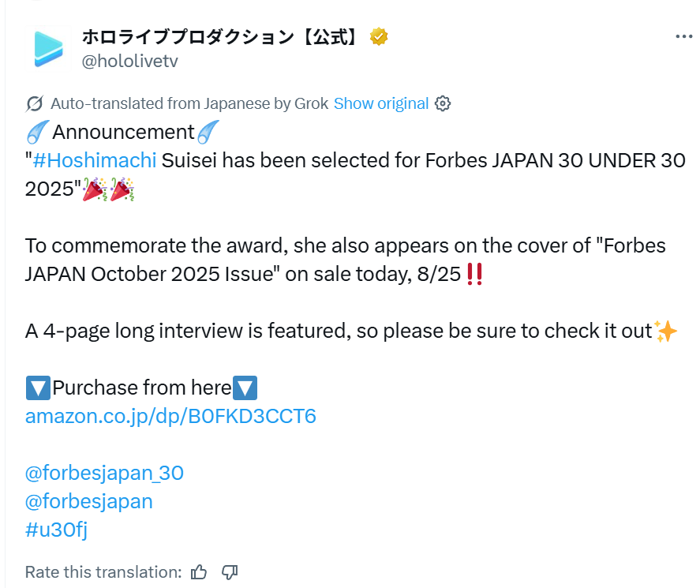Visit the @forbesjapan_30 mention
Screen dimensions: 700x588
(x=104, y=473)
